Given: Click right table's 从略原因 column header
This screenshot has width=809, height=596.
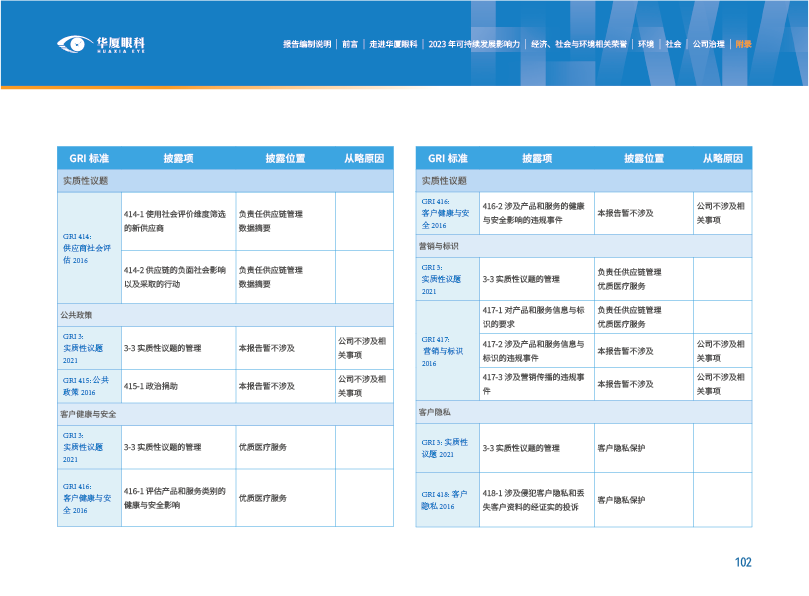Looking at the screenshot, I should 722,158.
